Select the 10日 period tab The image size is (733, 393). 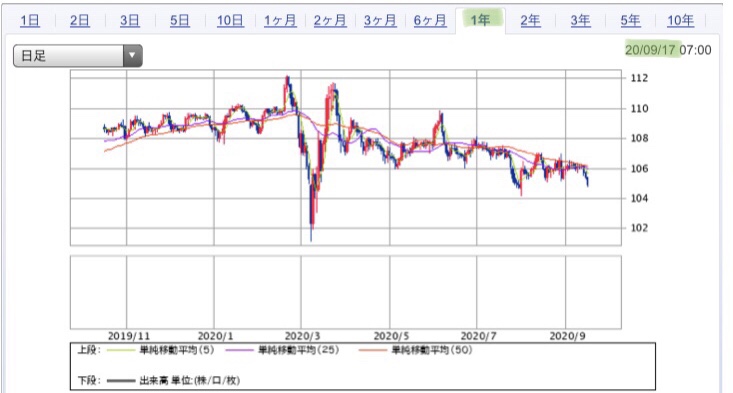coord(230,21)
